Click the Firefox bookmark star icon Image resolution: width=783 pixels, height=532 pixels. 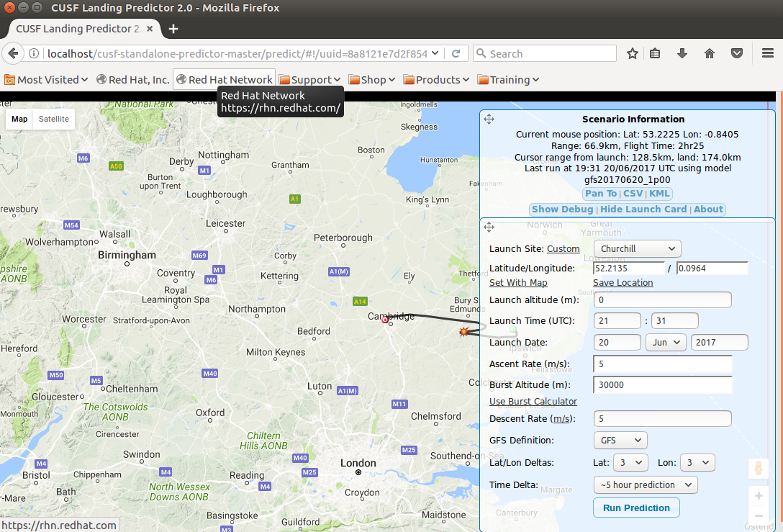(x=633, y=54)
